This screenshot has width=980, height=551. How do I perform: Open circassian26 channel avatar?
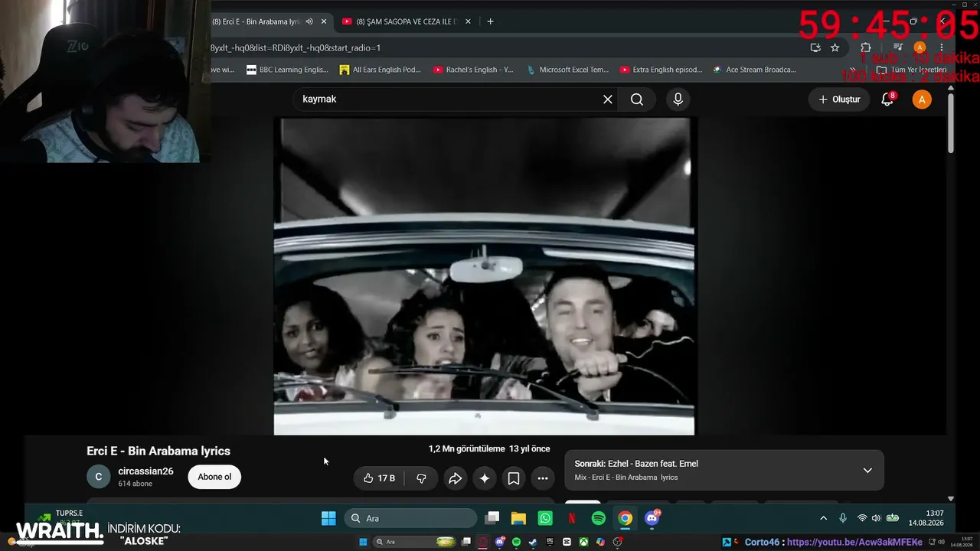click(x=98, y=477)
